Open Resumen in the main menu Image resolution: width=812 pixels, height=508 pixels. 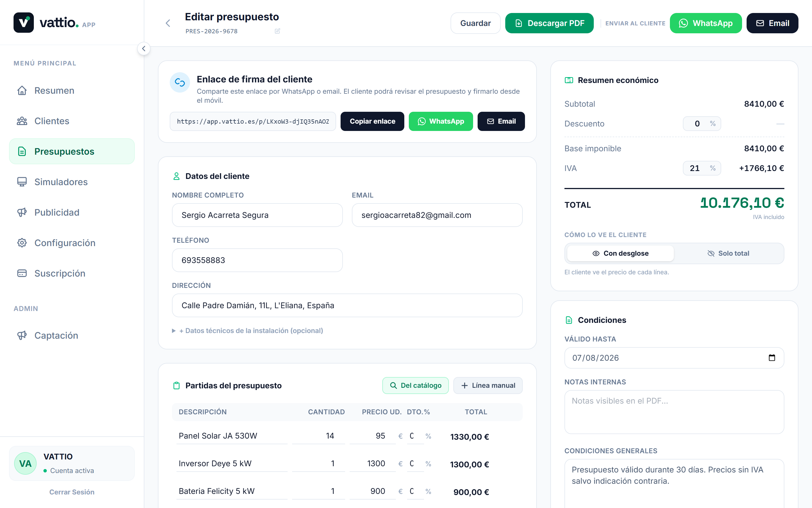coord(72,90)
